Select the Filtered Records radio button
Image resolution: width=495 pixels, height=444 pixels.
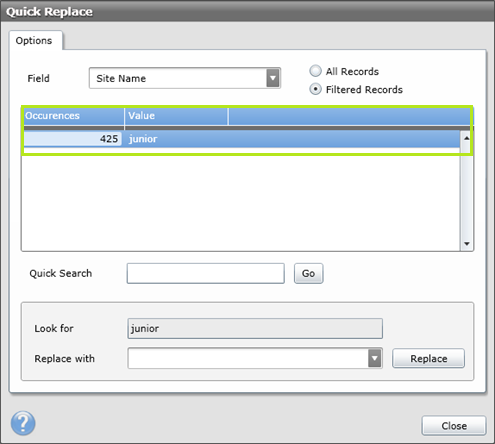pyautogui.click(x=315, y=89)
